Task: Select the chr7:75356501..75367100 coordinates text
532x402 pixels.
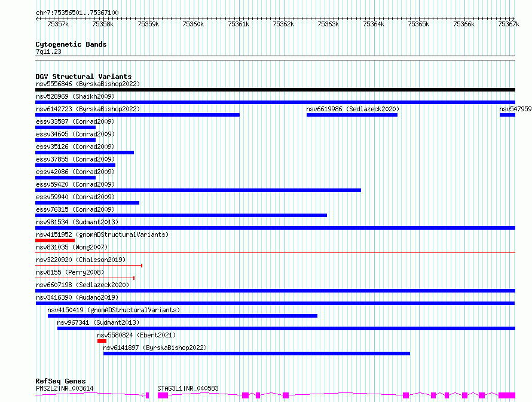Action: 77,13
